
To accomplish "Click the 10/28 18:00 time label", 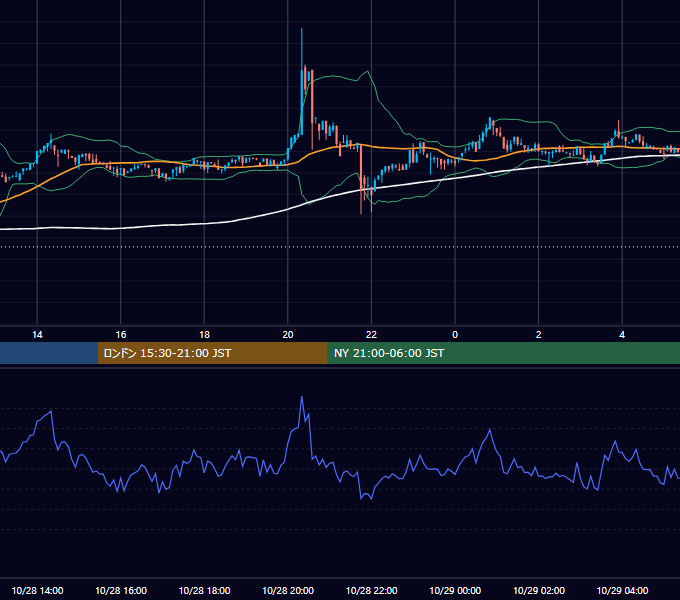I will pos(204,590).
